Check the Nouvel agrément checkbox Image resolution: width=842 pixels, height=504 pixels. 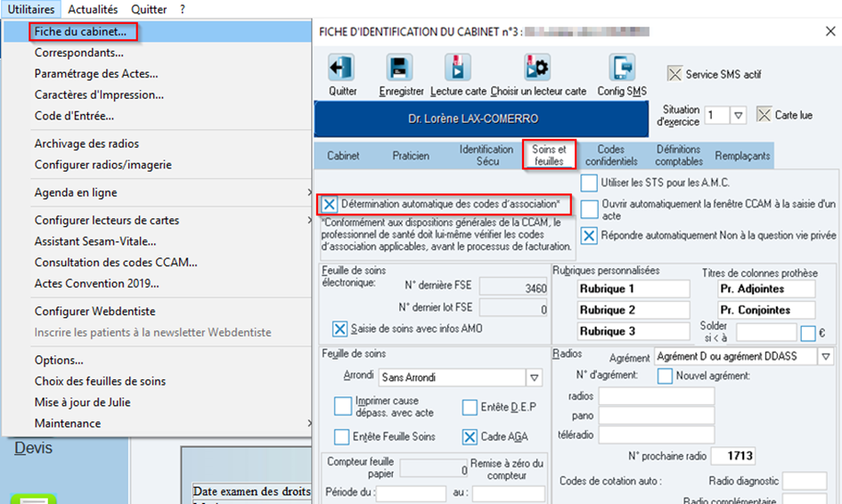(665, 376)
